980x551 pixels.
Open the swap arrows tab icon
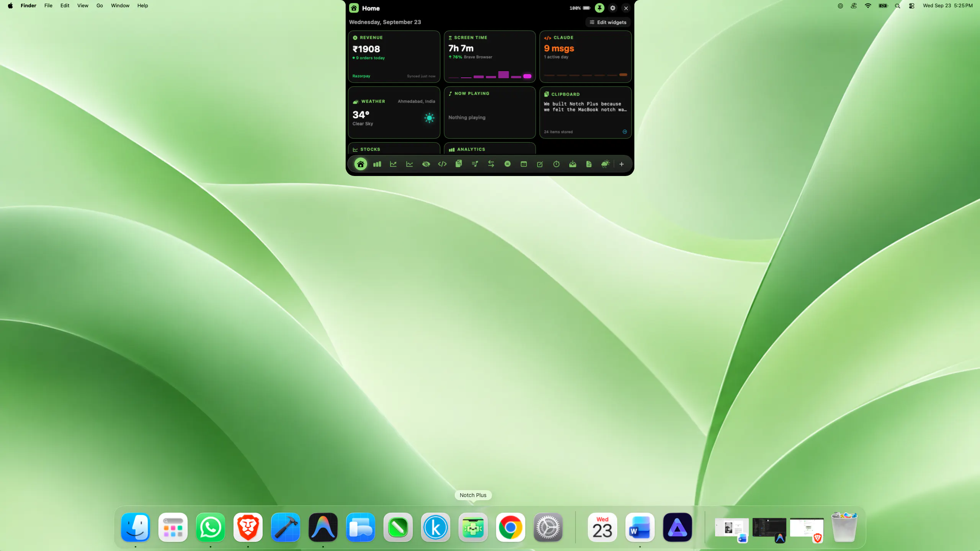491,164
